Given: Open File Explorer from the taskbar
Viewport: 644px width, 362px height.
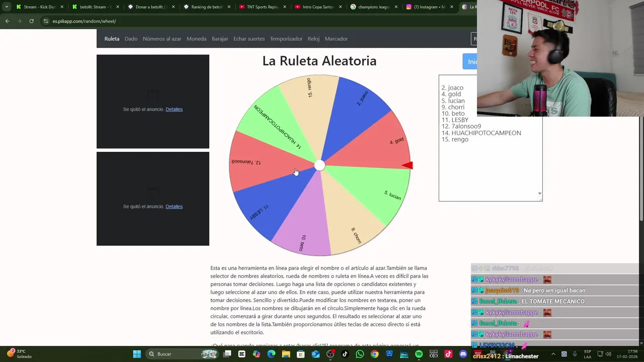Looking at the screenshot, I should click(x=286, y=354).
